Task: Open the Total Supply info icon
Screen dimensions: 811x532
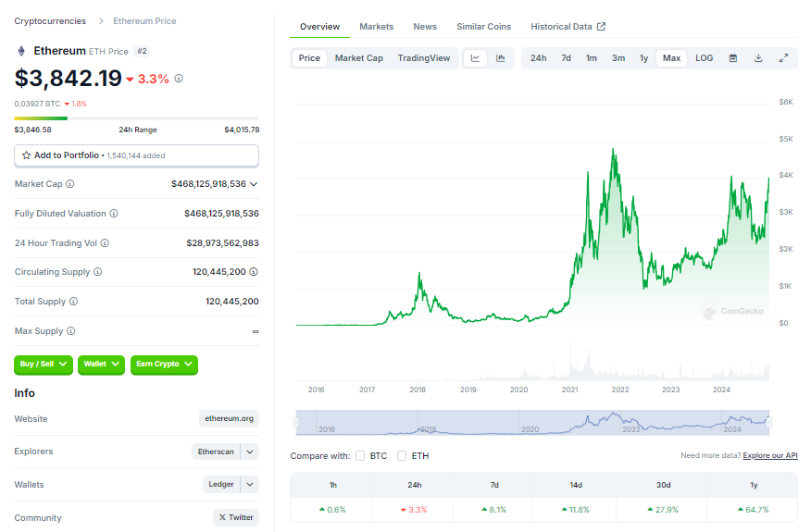Action: 73,301
